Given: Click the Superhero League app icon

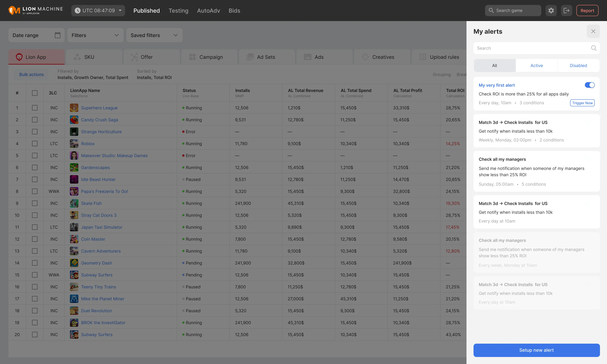Looking at the screenshot, I should click(x=74, y=108).
